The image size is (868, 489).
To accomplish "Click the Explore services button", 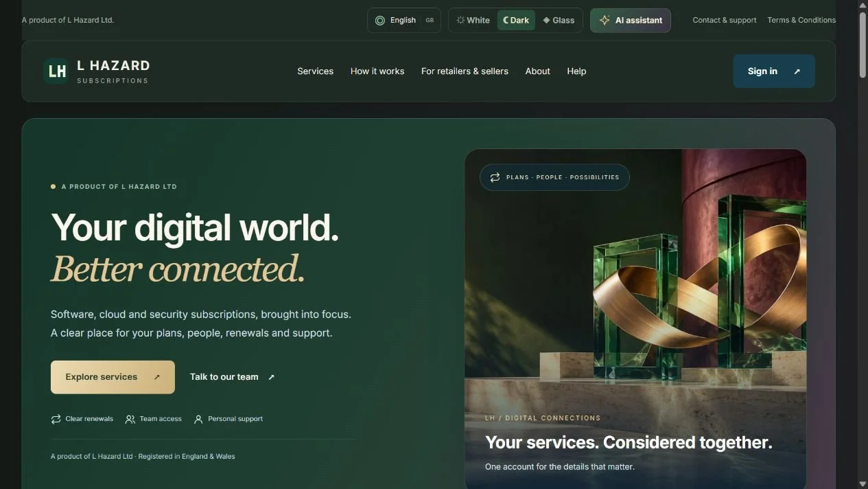I will [113, 377].
